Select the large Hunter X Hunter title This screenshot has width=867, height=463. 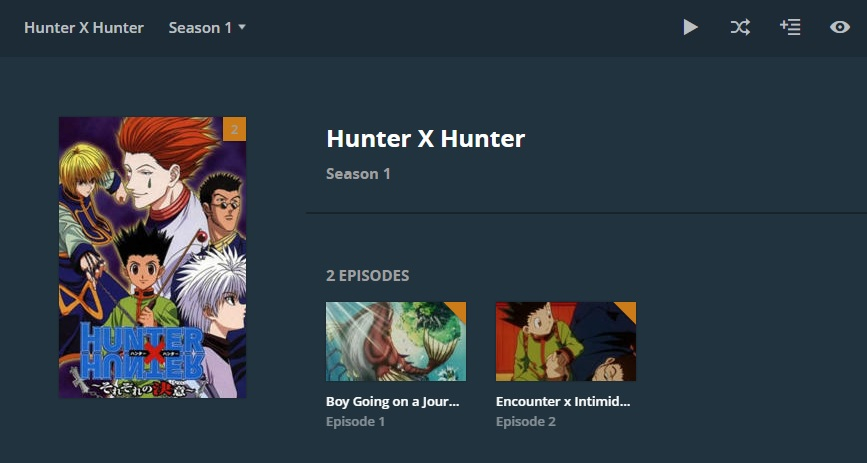(x=426, y=138)
